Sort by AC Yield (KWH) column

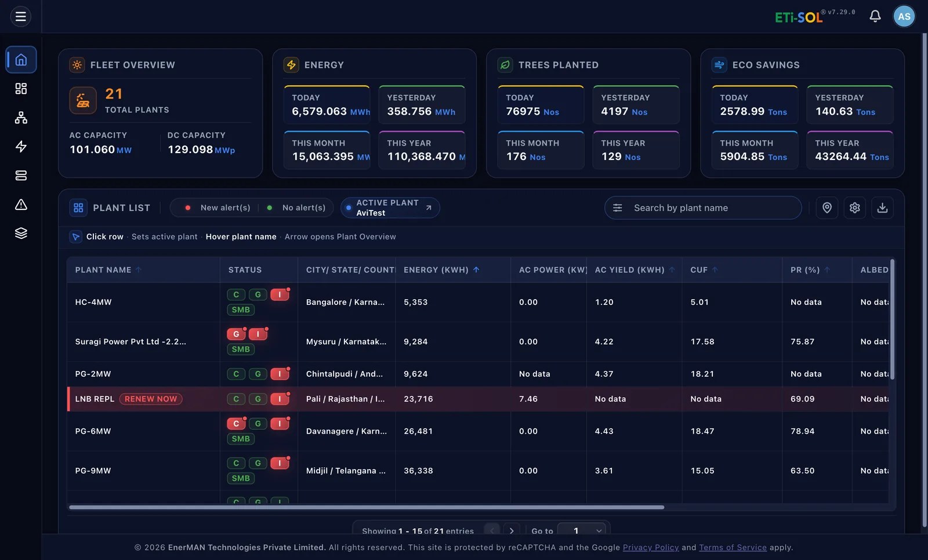pos(635,270)
